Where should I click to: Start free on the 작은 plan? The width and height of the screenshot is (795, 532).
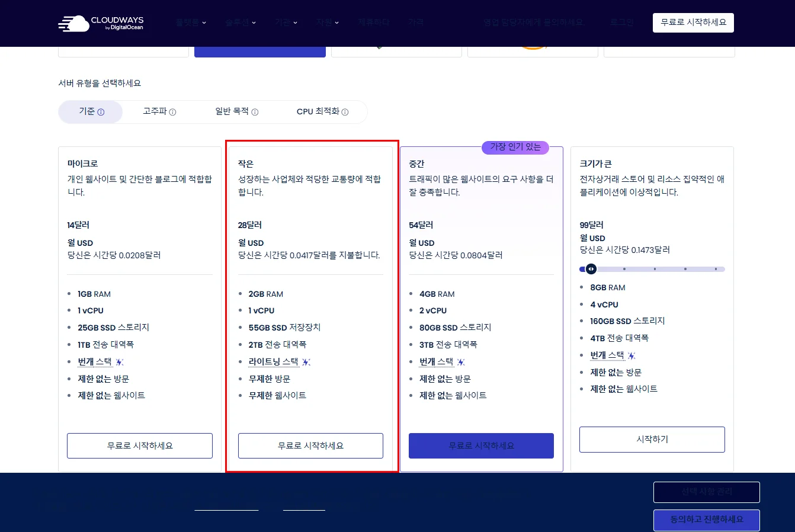pos(310,446)
